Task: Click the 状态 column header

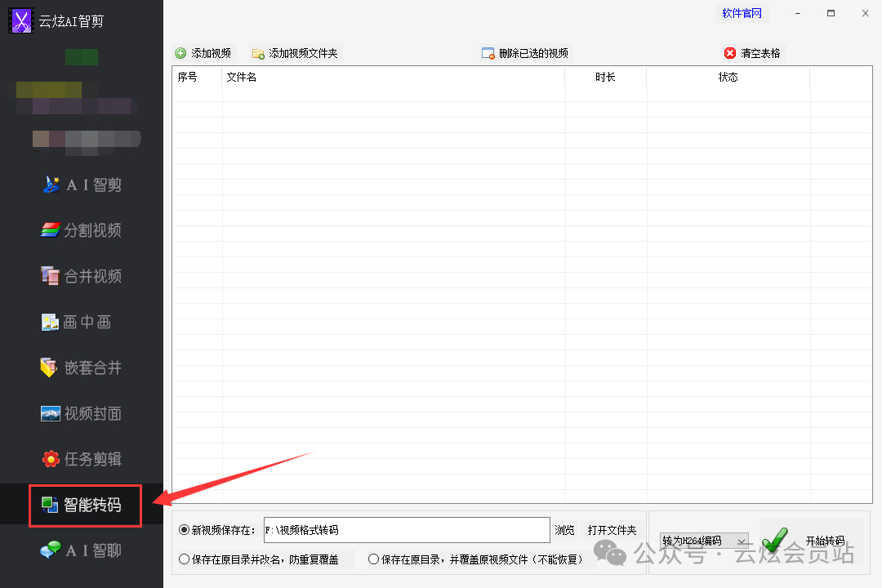Action: (x=728, y=77)
